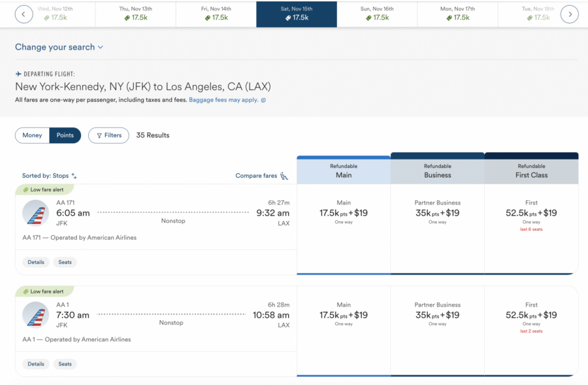Click the Compare fares icon
Image resolution: width=588 pixels, height=385 pixels.
pyautogui.click(x=284, y=175)
